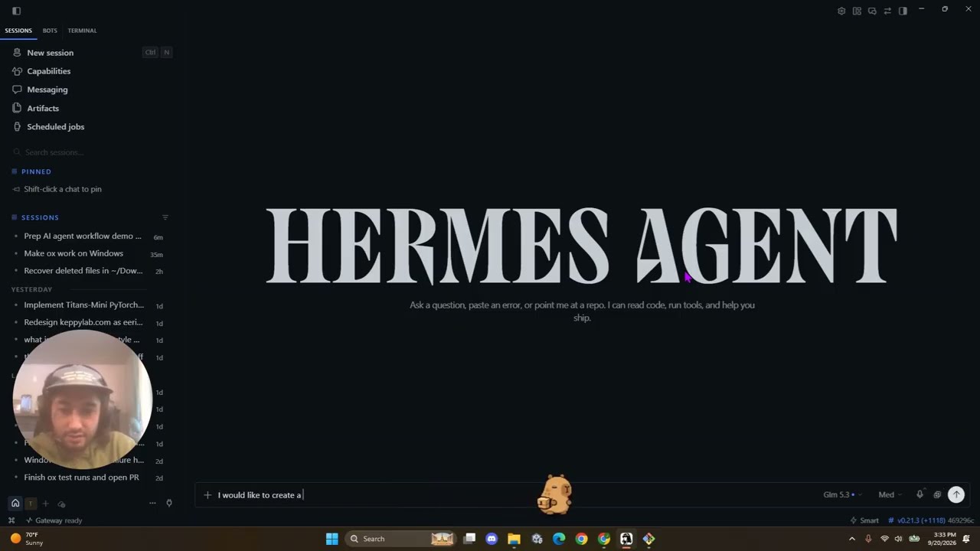This screenshot has width=980, height=551.
Task: Send the message with arrow button
Action: click(x=956, y=494)
